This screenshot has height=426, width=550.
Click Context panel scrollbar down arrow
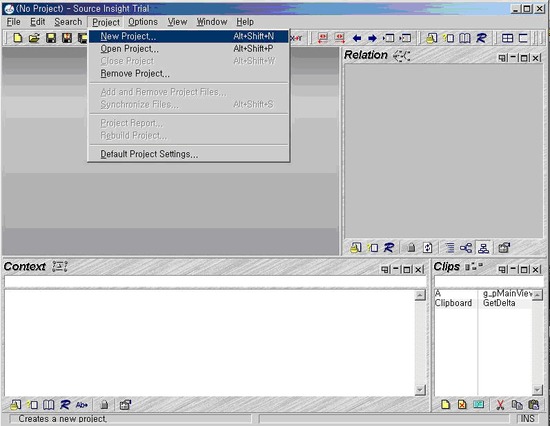point(420,390)
